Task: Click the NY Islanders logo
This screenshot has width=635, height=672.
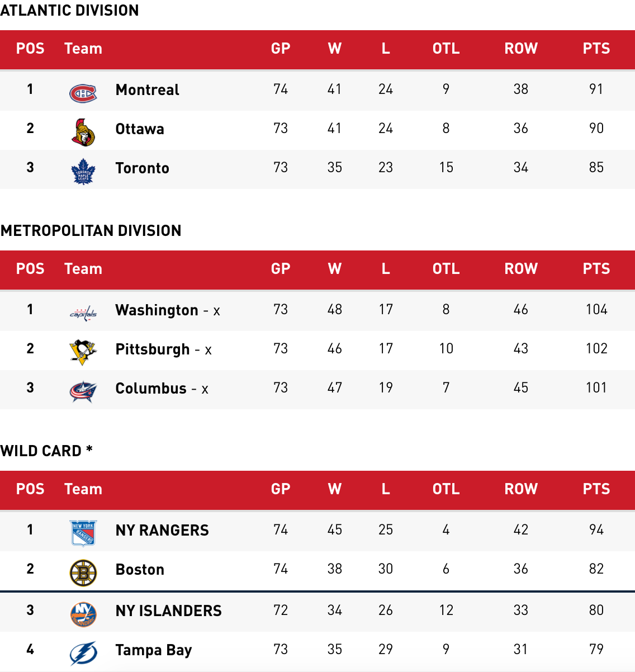Action: (x=83, y=614)
